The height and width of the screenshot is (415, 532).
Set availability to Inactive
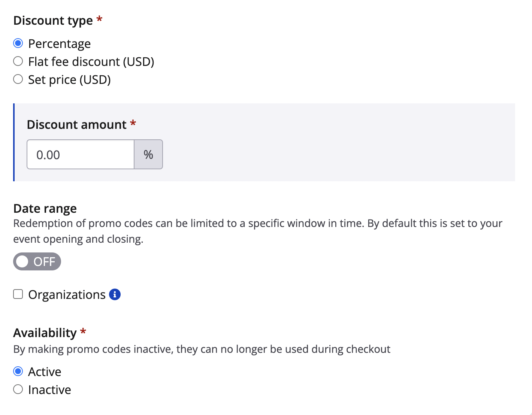click(18, 390)
